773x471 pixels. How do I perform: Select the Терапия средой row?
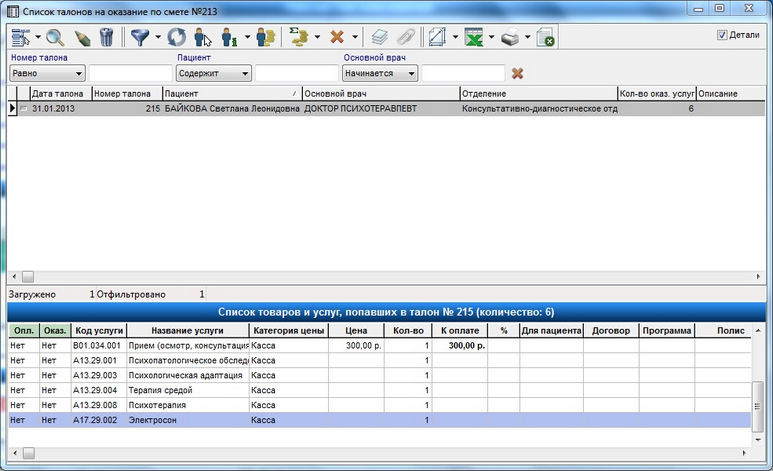[380, 390]
